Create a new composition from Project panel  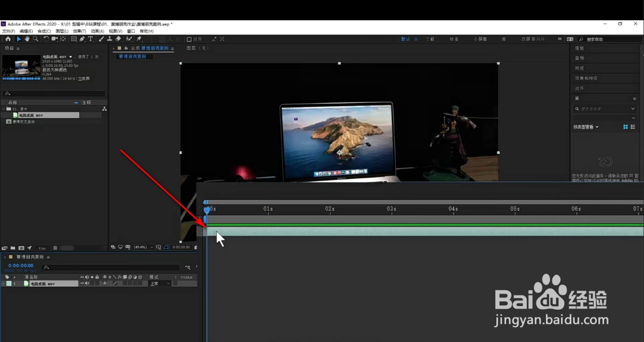[x=21, y=248]
